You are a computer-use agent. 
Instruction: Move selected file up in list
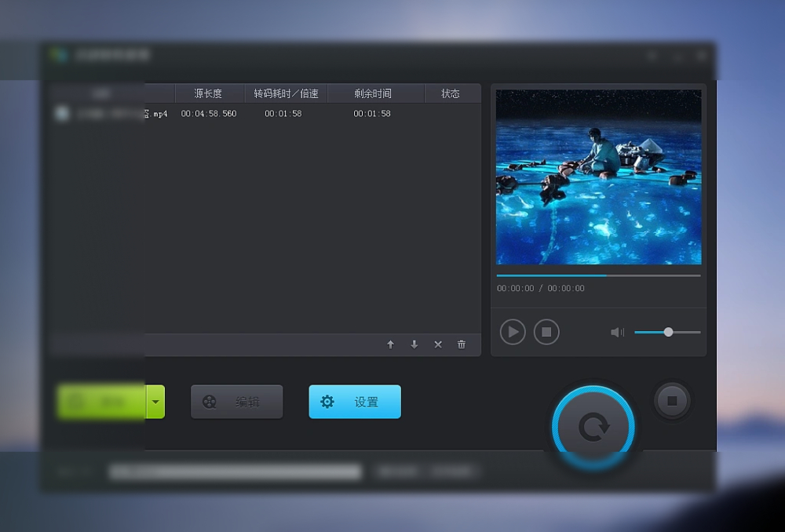pyautogui.click(x=390, y=344)
